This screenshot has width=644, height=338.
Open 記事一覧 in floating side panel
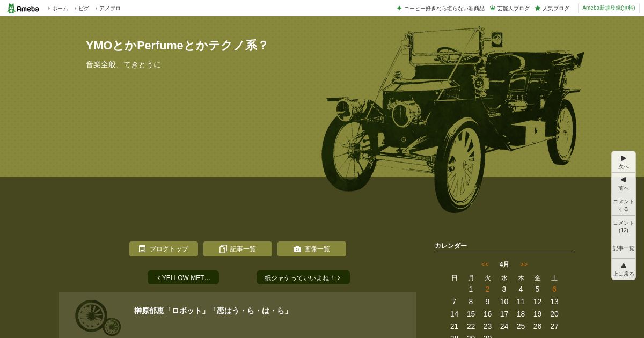pos(624,248)
